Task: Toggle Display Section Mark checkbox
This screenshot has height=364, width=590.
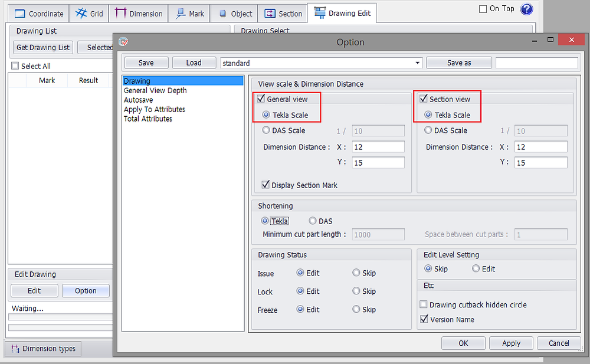Action: (x=265, y=185)
